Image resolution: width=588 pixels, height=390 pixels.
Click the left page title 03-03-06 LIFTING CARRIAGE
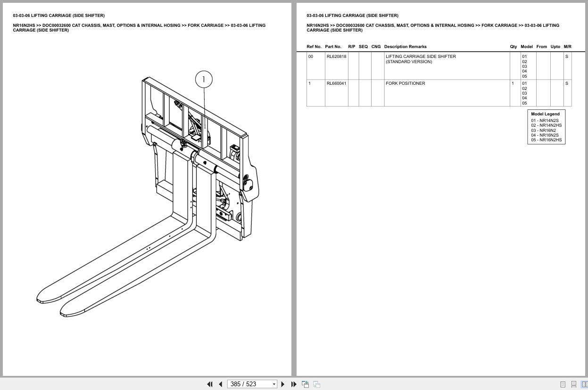58,16
